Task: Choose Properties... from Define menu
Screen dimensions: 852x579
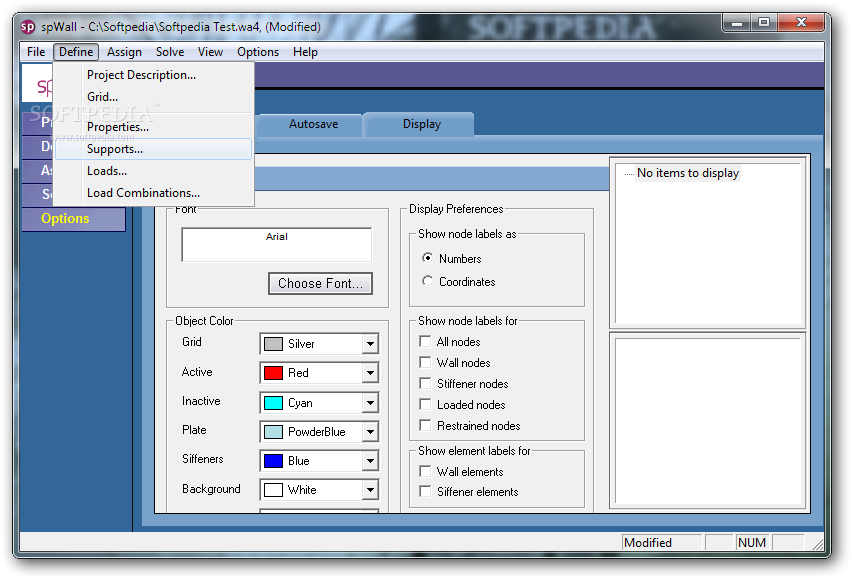Action: click(x=154, y=127)
